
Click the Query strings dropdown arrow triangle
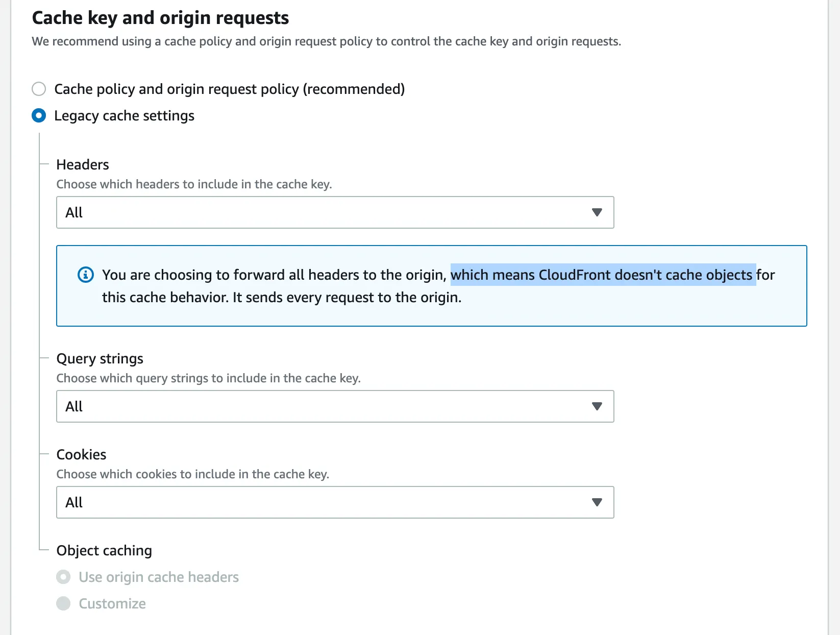[597, 406]
